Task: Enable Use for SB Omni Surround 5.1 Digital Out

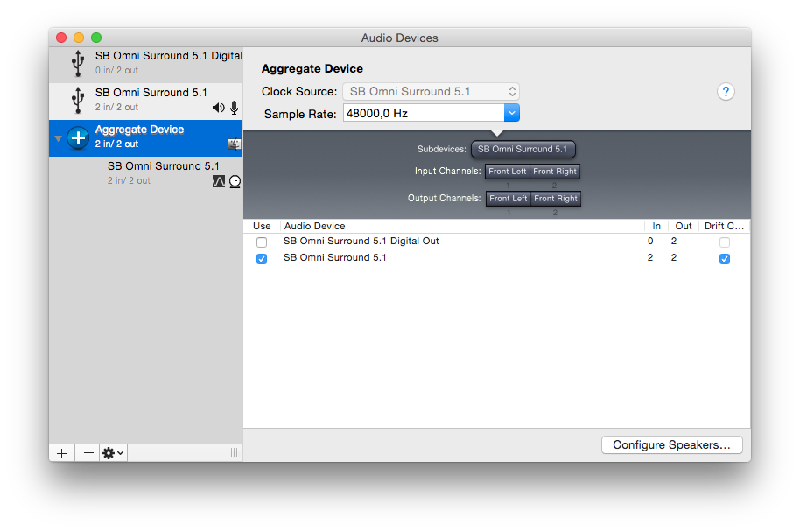Action: [x=262, y=241]
